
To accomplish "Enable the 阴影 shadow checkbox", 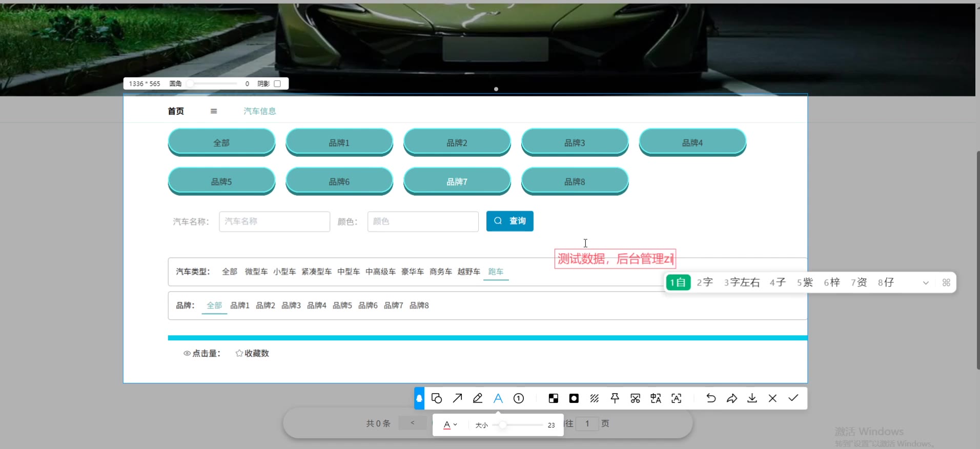I will coord(277,84).
